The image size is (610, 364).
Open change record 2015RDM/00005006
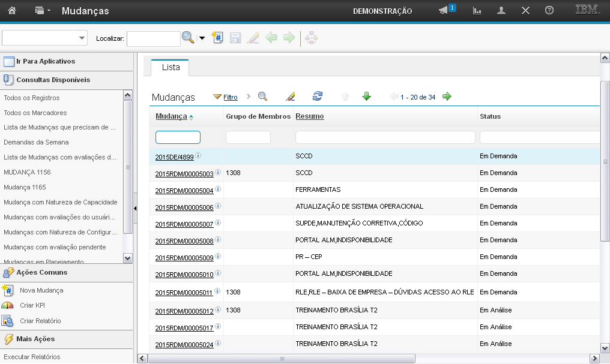tap(184, 207)
